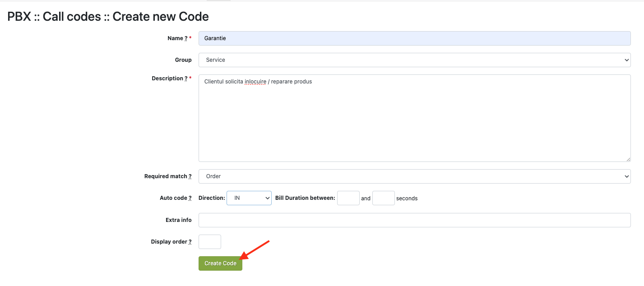The image size is (644, 286).
Task: Click the Extra info text field
Action: tap(414, 220)
